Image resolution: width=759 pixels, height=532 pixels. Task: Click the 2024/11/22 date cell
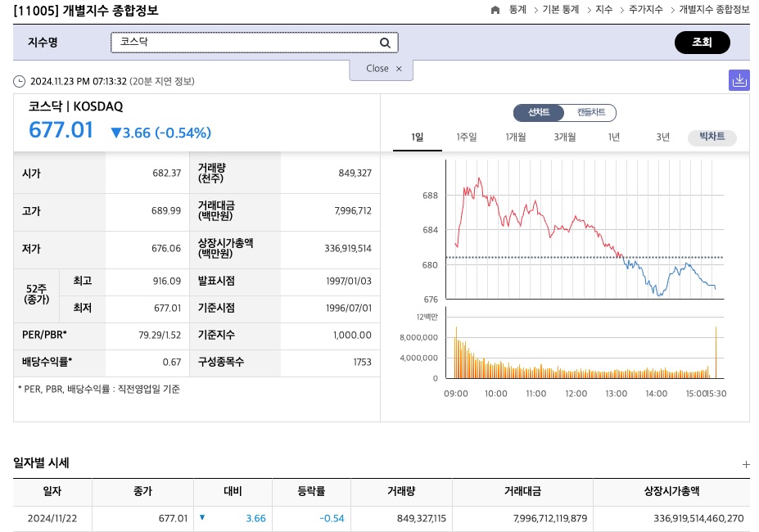click(x=52, y=518)
